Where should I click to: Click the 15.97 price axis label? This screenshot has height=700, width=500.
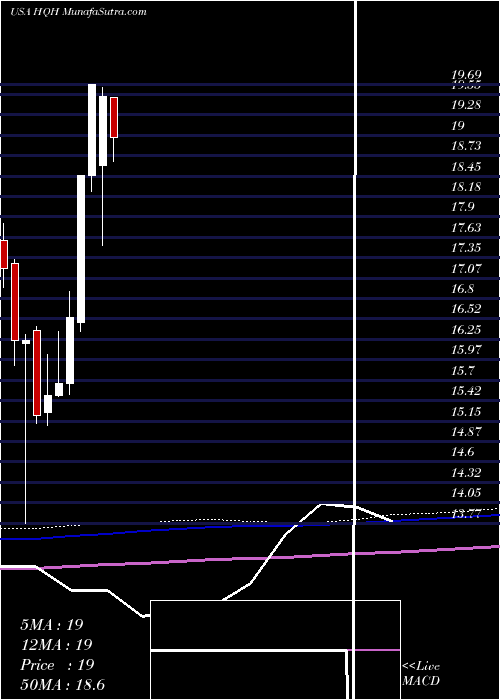(x=466, y=350)
